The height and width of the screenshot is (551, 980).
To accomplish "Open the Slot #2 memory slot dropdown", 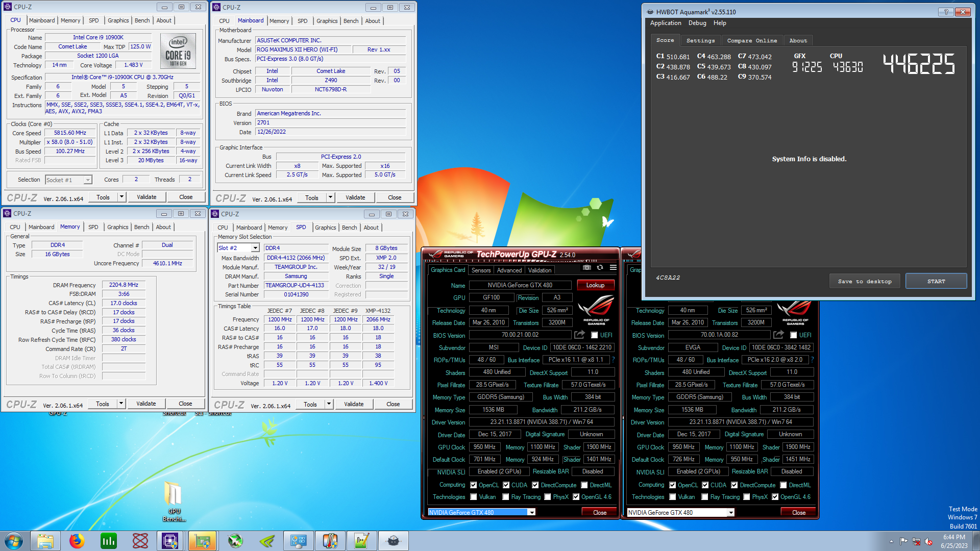I will click(x=255, y=248).
